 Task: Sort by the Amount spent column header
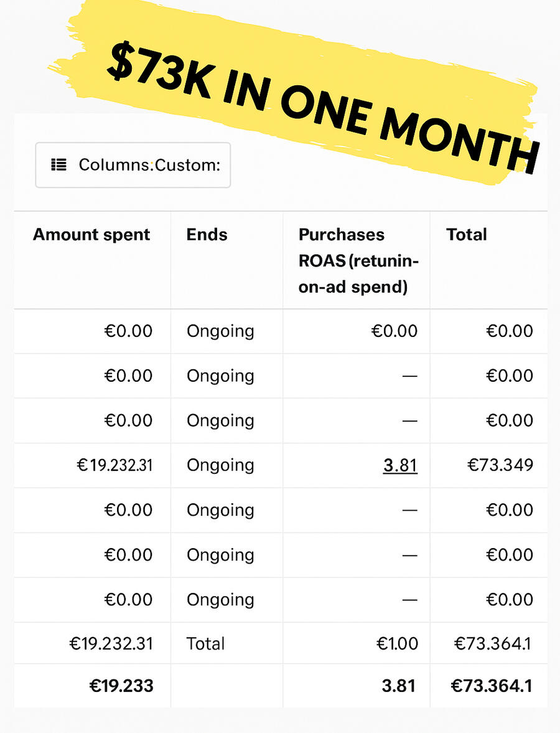pos(91,235)
